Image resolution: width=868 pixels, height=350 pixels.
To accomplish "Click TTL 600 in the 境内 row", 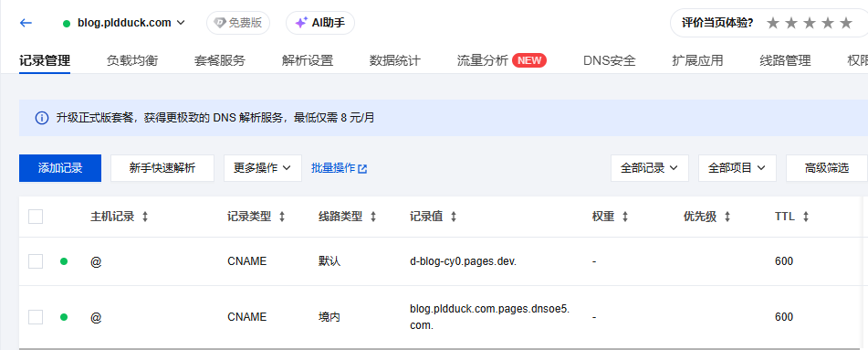I will tap(784, 317).
